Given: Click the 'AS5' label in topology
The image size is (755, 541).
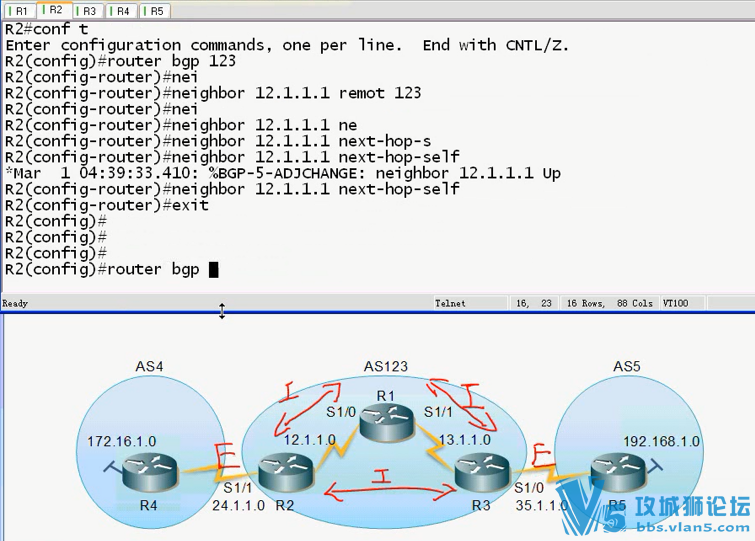Looking at the screenshot, I should coord(626,366).
